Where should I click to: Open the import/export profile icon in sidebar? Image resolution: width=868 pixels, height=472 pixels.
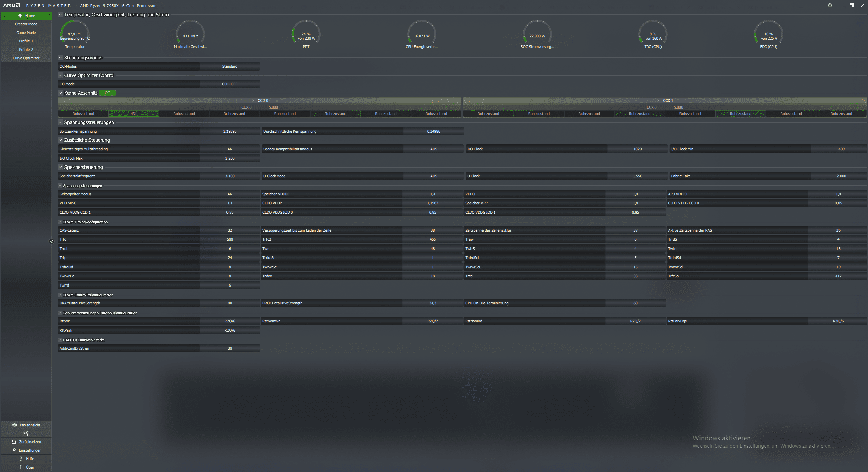pyautogui.click(x=26, y=433)
